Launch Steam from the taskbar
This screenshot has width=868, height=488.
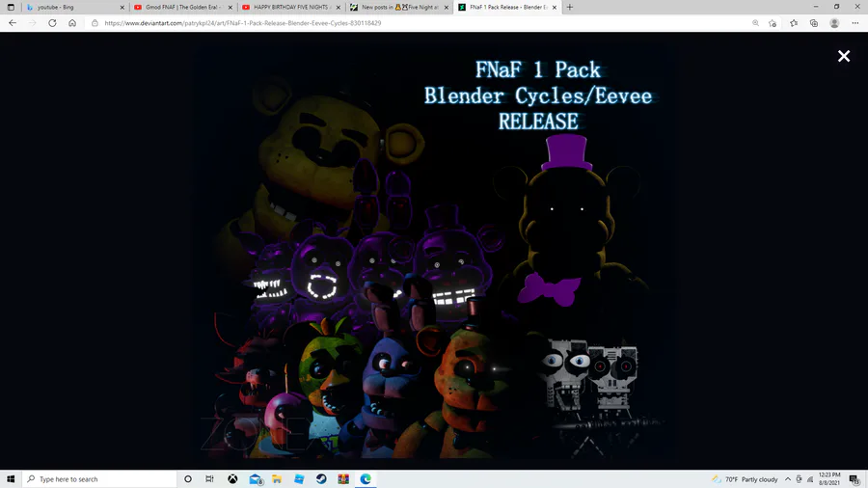[321, 479]
